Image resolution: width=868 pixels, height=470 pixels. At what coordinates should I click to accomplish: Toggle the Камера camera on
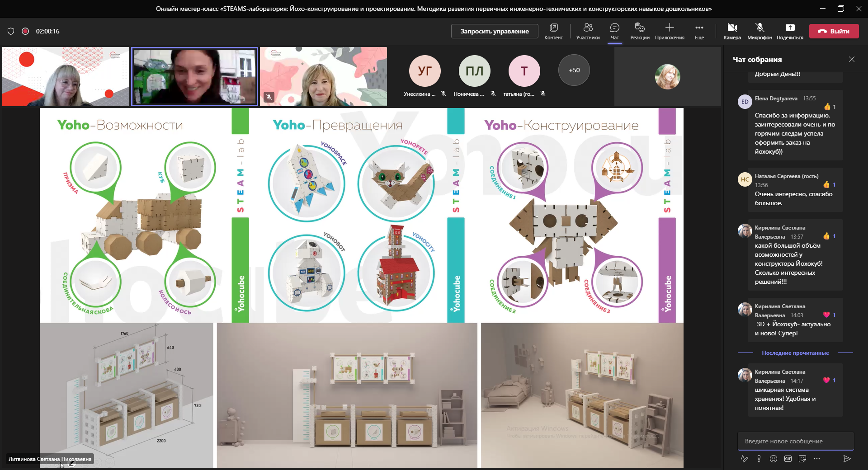[732, 31]
